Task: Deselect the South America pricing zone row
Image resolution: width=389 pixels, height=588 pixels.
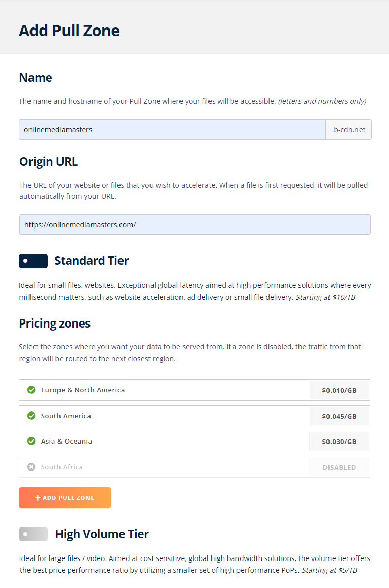Action: tap(194, 416)
